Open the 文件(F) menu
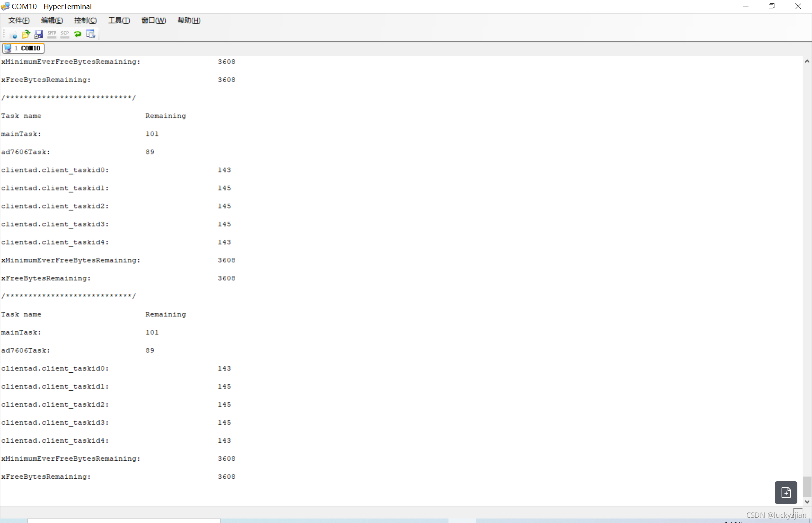 point(18,20)
